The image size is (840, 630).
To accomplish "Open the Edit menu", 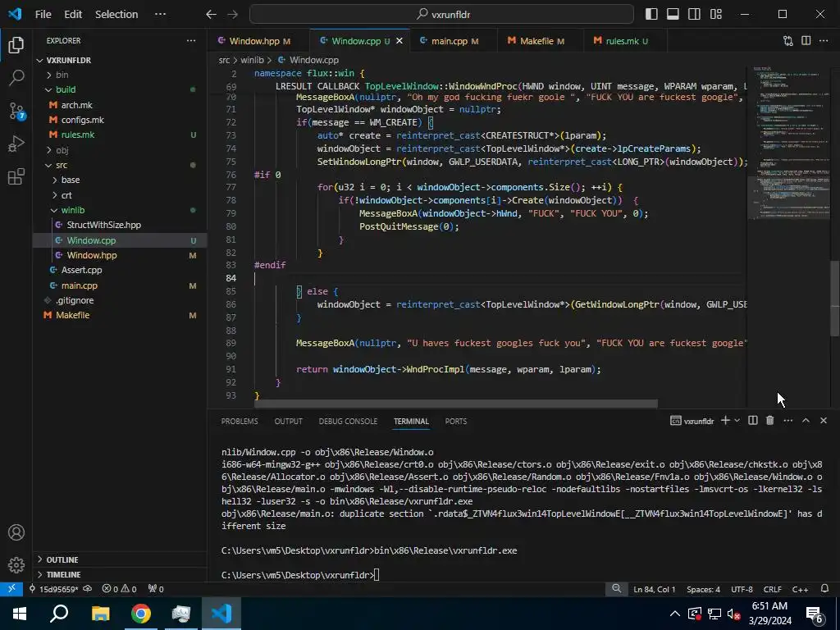I will point(73,15).
